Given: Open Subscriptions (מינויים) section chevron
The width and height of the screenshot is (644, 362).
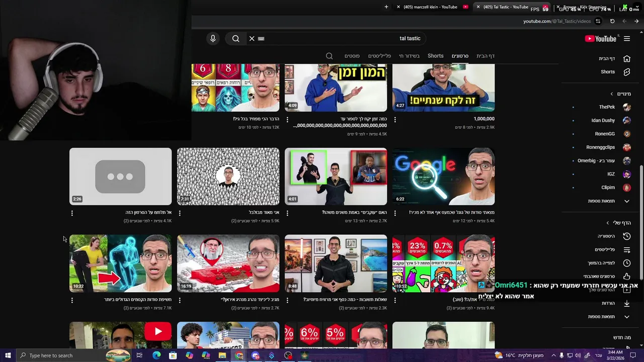Looking at the screenshot, I should (612, 94).
